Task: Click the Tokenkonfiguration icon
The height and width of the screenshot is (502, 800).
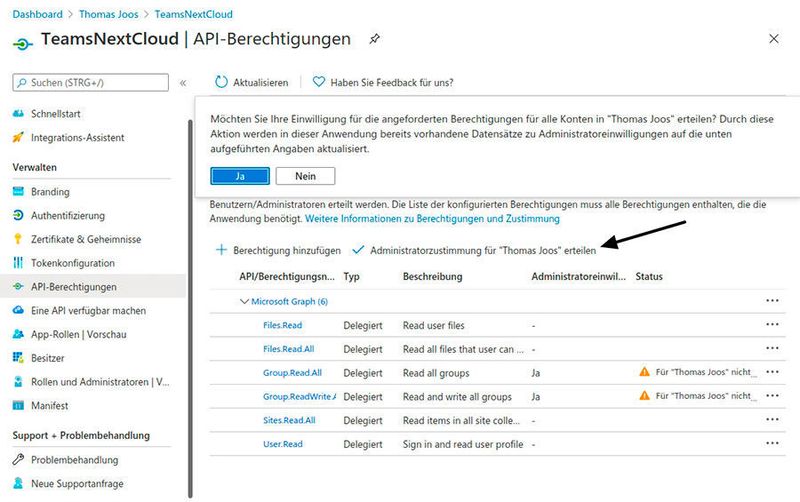Action: click(x=18, y=263)
